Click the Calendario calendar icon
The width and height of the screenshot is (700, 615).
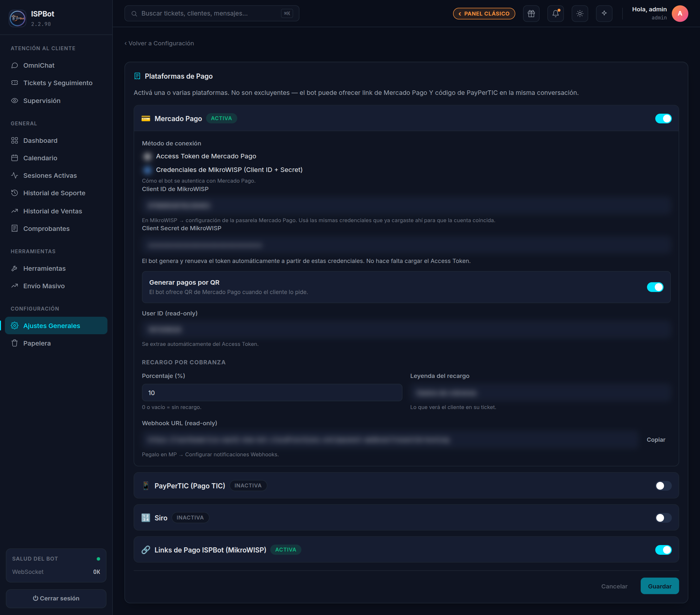tap(14, 158)
